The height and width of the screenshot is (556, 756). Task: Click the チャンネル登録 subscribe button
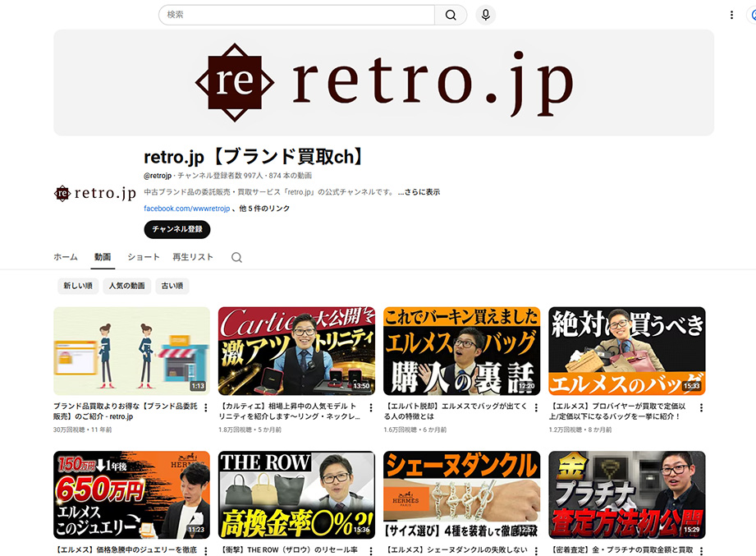pos(176,230)
